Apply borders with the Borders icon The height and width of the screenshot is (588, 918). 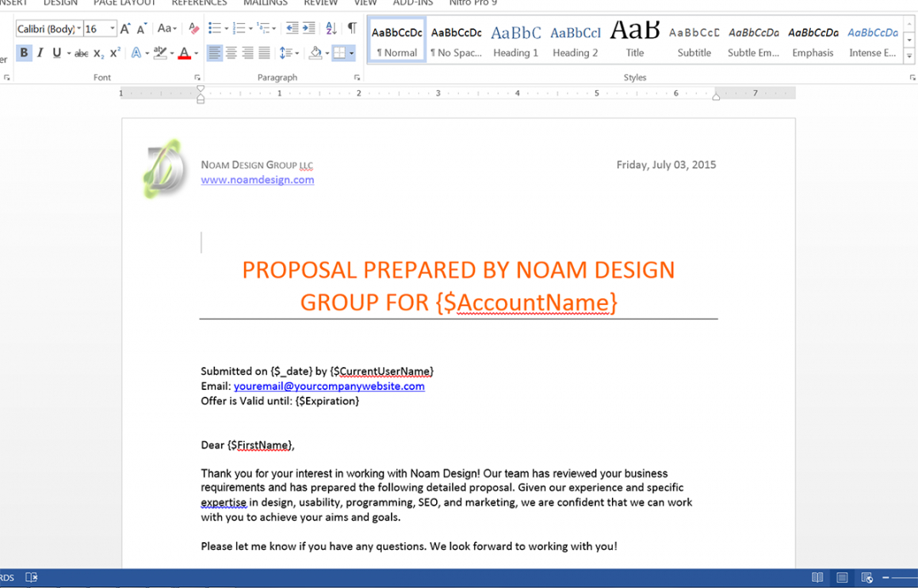click(339, 54)
